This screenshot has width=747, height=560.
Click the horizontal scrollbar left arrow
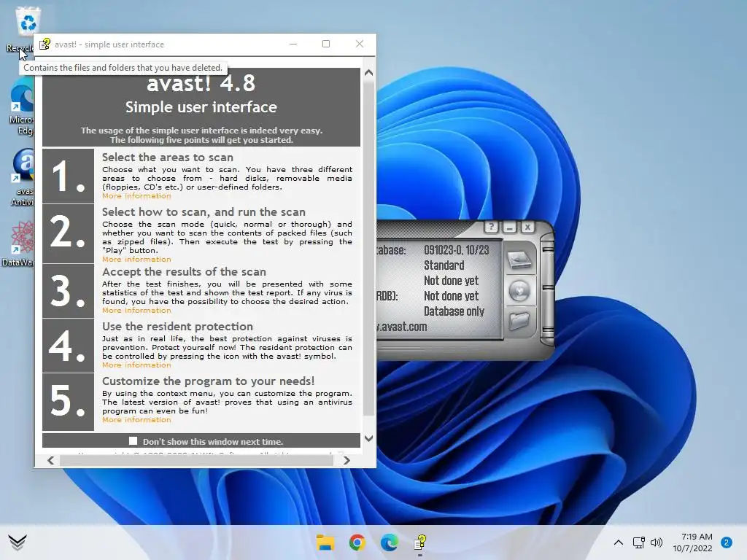tap(51, 461)
